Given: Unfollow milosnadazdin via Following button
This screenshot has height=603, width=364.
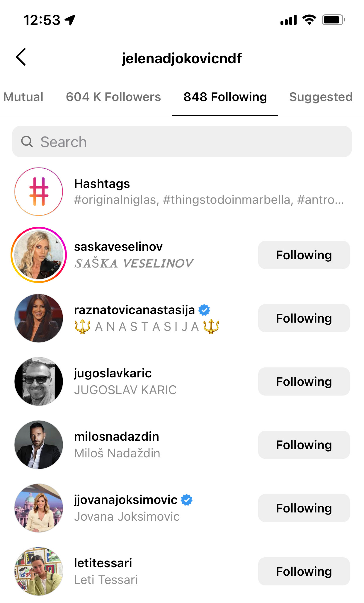Looking at the screenshot, I should click(304, 445).
